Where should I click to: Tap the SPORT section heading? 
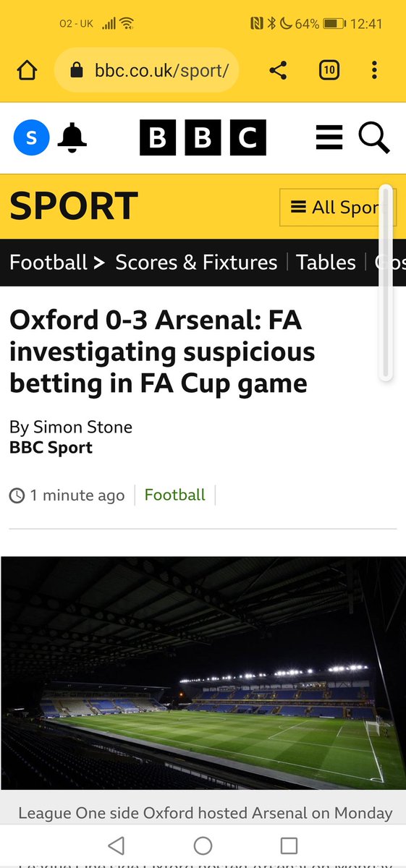73,206
